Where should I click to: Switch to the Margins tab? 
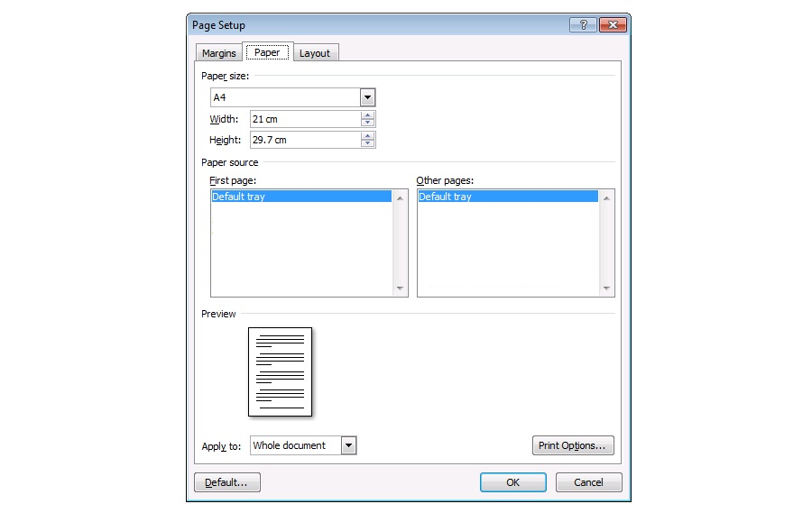click(218, 53)
